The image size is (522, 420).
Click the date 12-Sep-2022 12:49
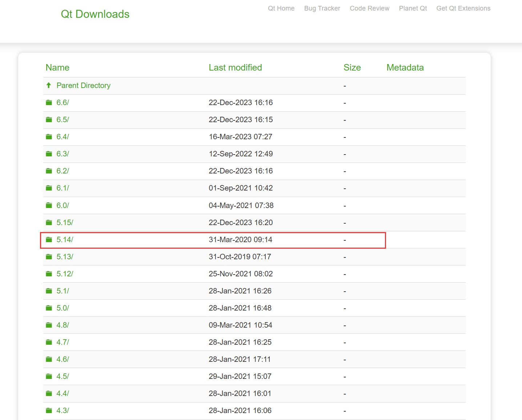coord(241,154)
